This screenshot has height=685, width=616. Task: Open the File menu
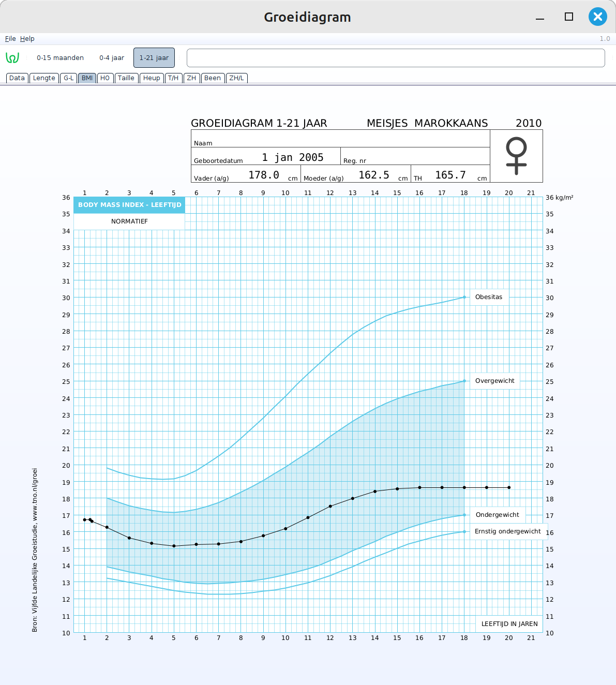(10, 39)
